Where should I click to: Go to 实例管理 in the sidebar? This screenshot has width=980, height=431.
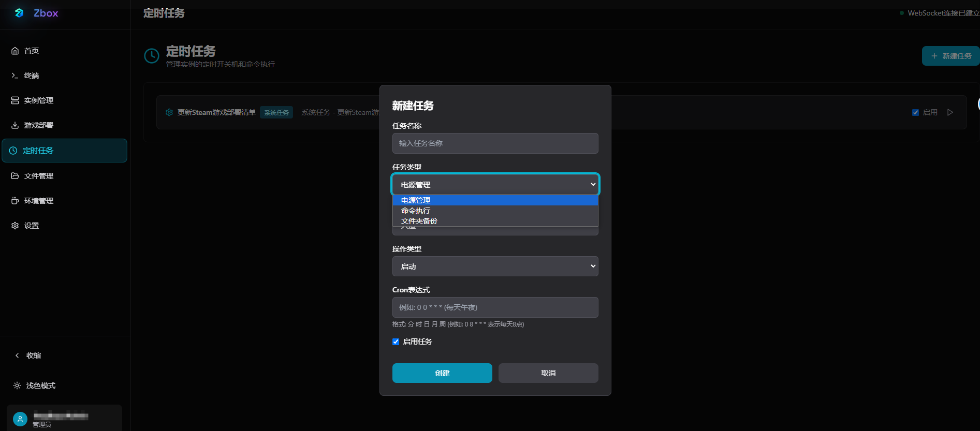click(65, 100)
